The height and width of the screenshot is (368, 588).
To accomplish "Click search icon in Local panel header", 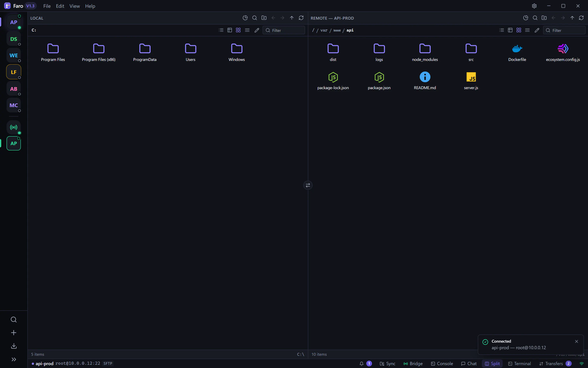I will [x=254, y=18].
